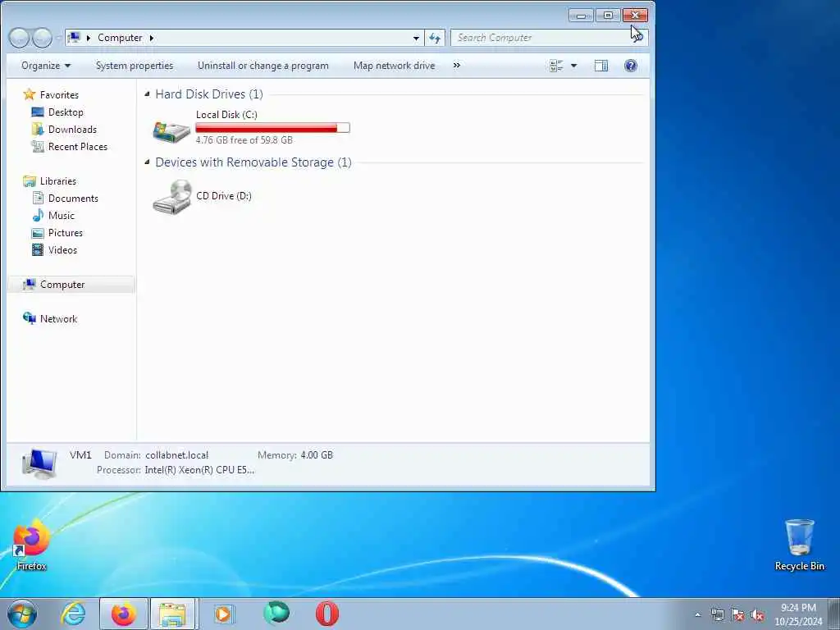The image size is (840, 630).
Task: Click the taskbar clock showing 9:24 PM
Action: click(798, 614)
